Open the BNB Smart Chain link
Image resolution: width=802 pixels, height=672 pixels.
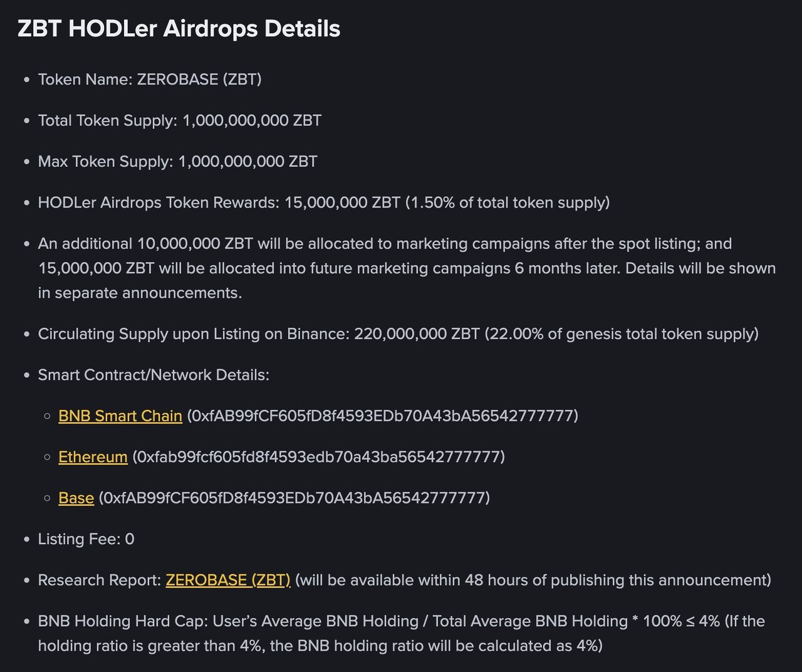coord(120,416)
